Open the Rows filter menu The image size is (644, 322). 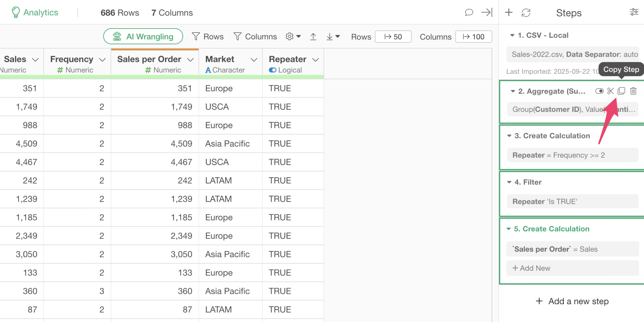coord(207,37)
